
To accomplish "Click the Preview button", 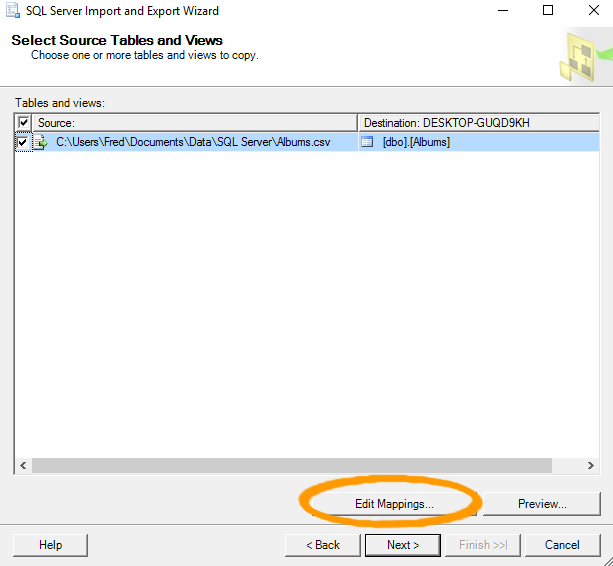I will (x=542, y=504).
